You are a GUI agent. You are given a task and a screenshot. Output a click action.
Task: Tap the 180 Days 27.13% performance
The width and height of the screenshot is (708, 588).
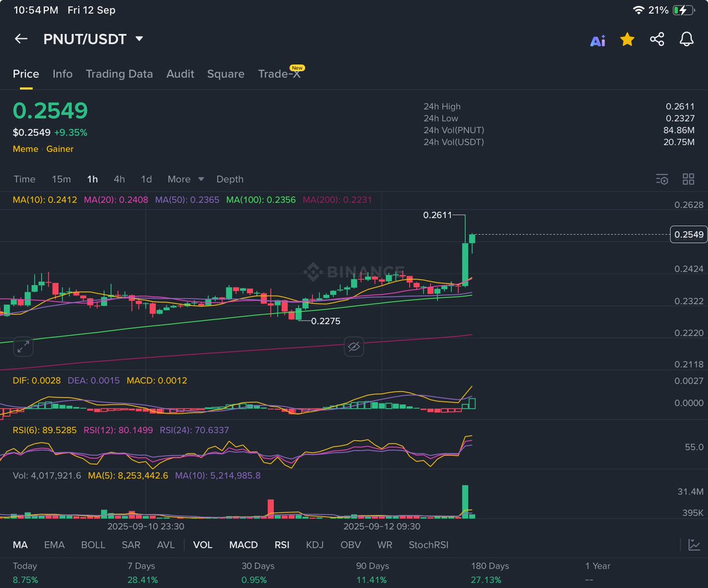click(490, 573)
